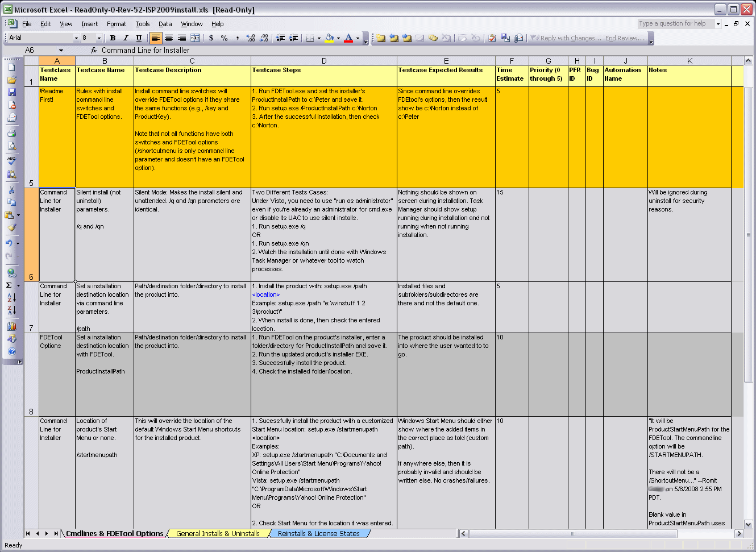
Task: Click the Sort Ascending icon
Action: pyautogui.click(x=12, y=297)
